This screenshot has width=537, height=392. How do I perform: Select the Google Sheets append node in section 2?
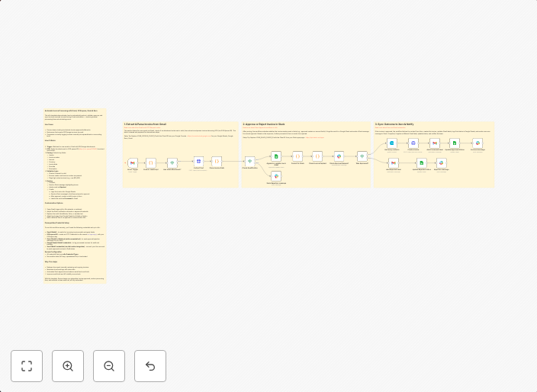pyautogui.click(x=276, y=156)
